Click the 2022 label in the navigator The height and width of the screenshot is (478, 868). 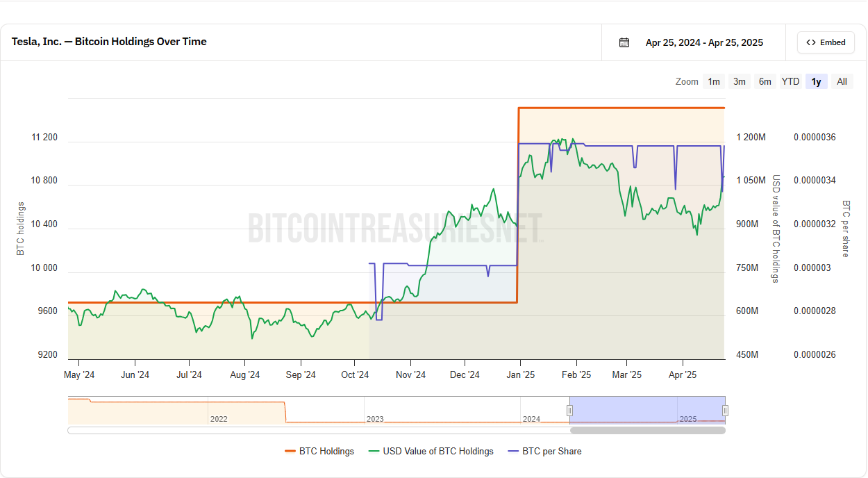coord(219,419)
